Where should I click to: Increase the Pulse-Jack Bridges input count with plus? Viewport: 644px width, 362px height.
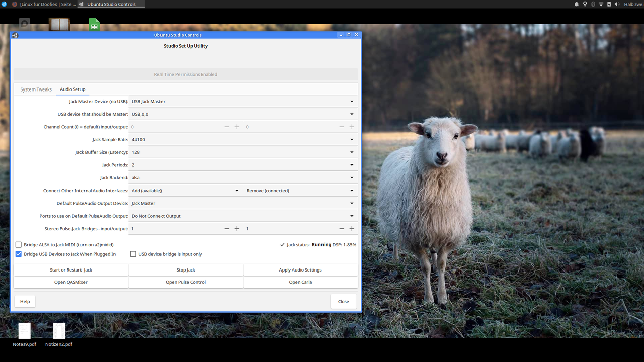click(237, 229)
